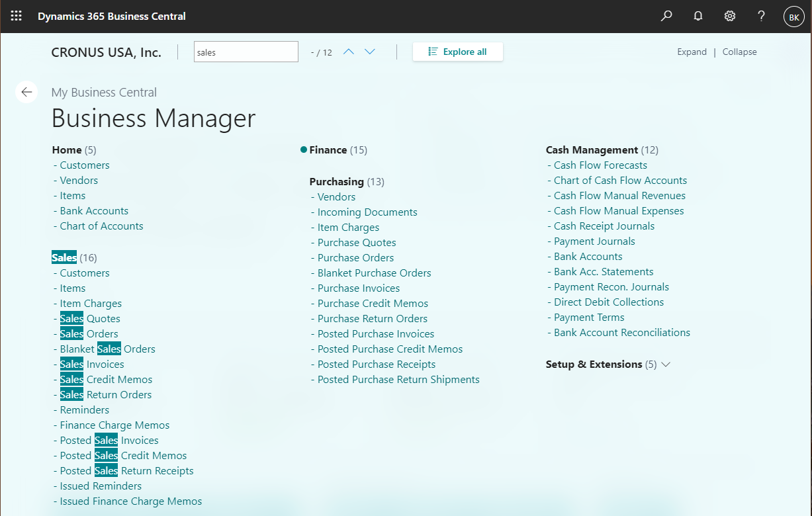Open Posted Sales Return Receipts link

127,471
